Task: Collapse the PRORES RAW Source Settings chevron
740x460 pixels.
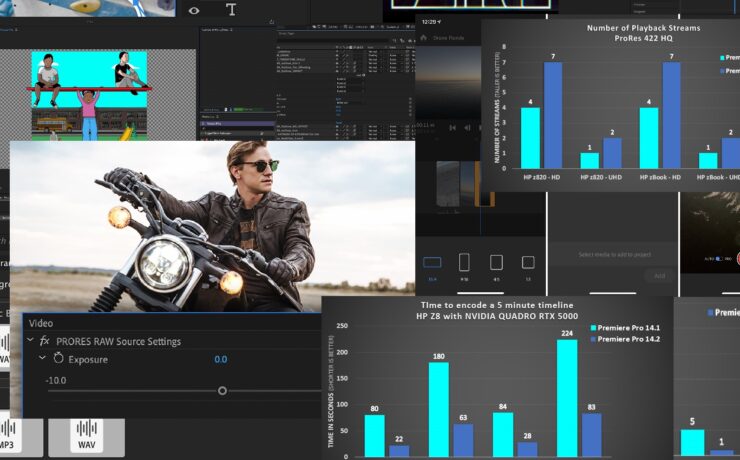Action: click(x=30, y=340)
